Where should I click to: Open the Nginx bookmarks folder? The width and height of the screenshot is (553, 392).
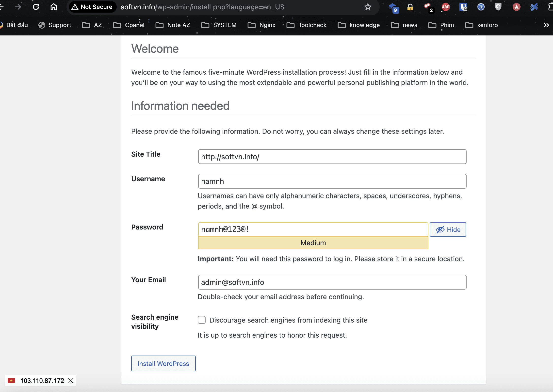click(262, 25)
